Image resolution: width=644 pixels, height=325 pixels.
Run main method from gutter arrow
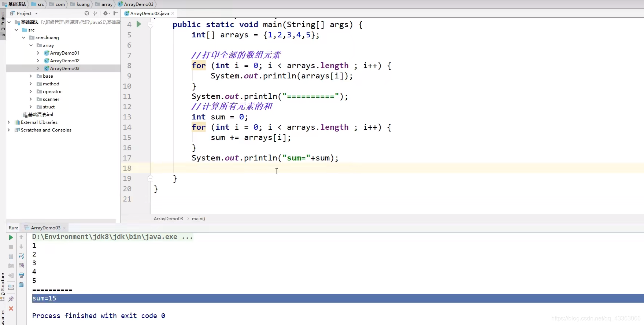(x=139, y=24)
